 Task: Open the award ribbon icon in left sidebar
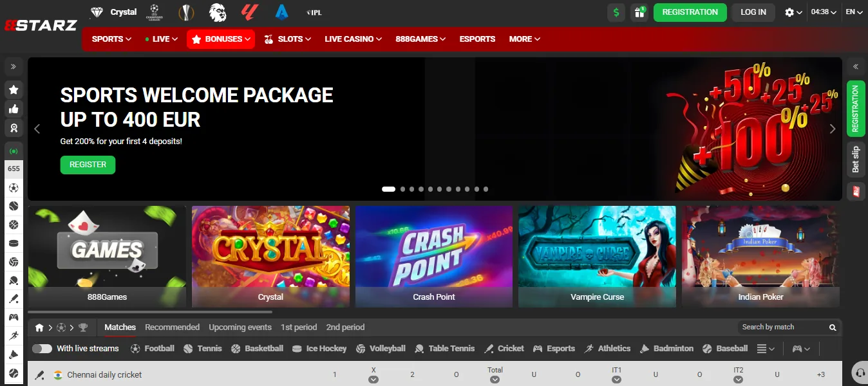pos(14,127)
